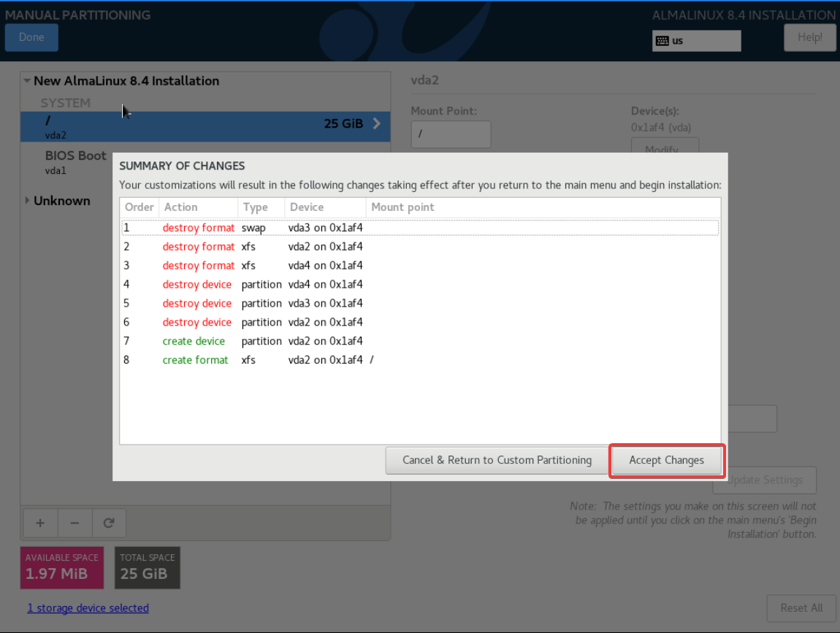The width and height of the screenshot is (840, 633).
Task: Select row 6 destroy device vda2
Action: click(420, 322)
